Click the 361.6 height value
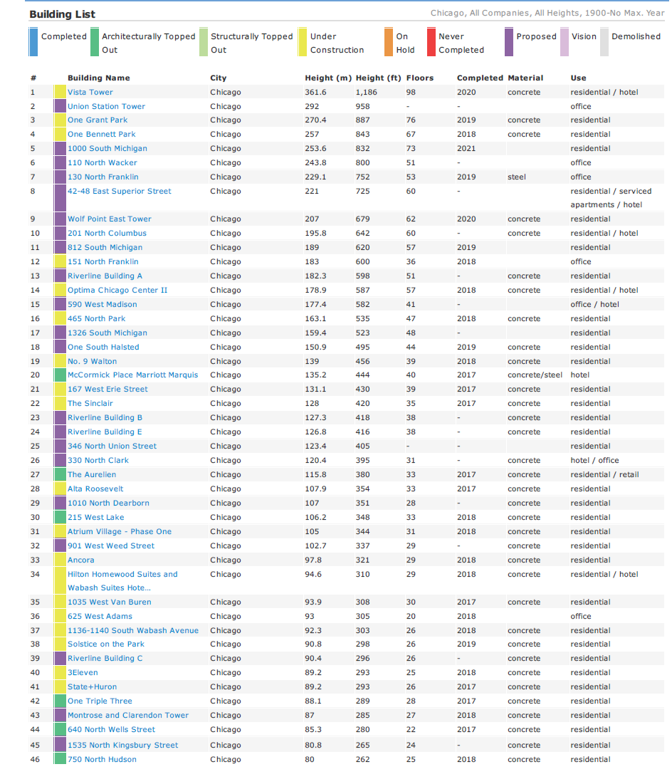 [x=315, y=92]
